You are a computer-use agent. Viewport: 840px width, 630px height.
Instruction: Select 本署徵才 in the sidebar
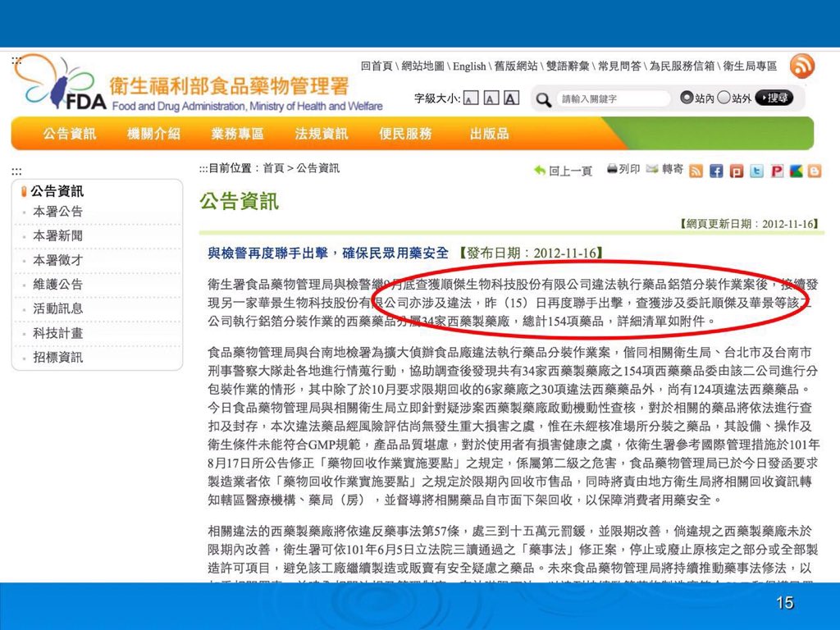point(58,260)
